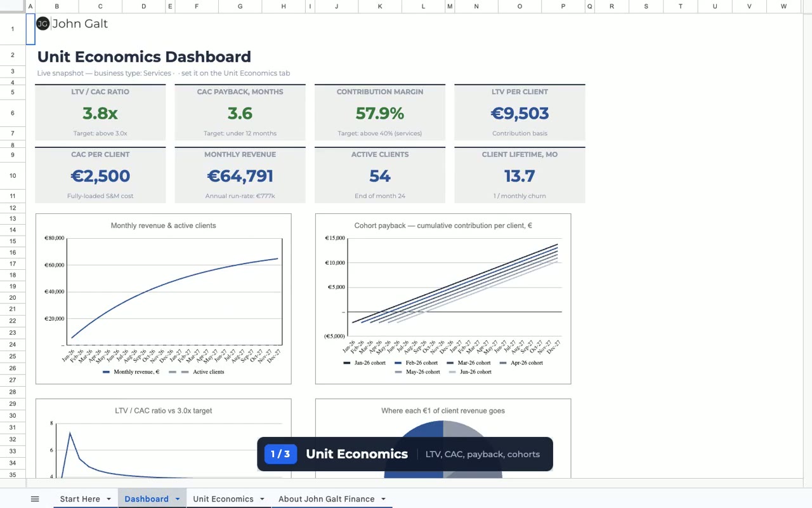Click 1 / monthly churn note
The image size is (812, 508).
(x=520, y=196)
